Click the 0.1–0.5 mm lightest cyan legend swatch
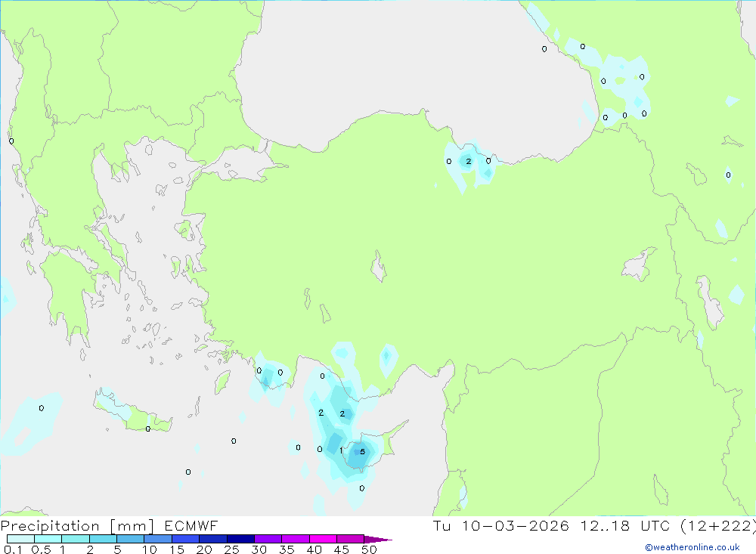This screenshot has width=756, height=554. [x=20, y=539]
